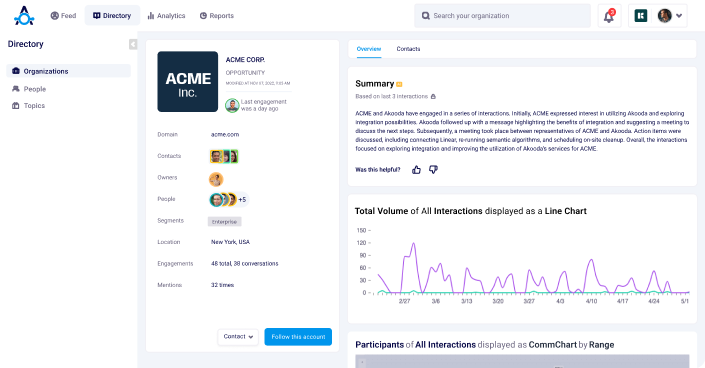This screenshot has width=705, height=368.
Task: Open the acme.com domain
Action: pyautogui.click(x=225, y=135)
